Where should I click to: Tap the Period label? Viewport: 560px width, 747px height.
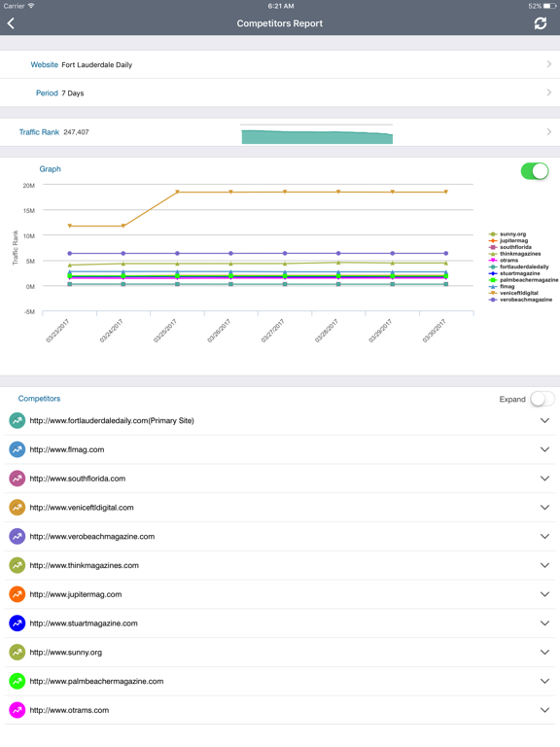(x=47, y=93)
